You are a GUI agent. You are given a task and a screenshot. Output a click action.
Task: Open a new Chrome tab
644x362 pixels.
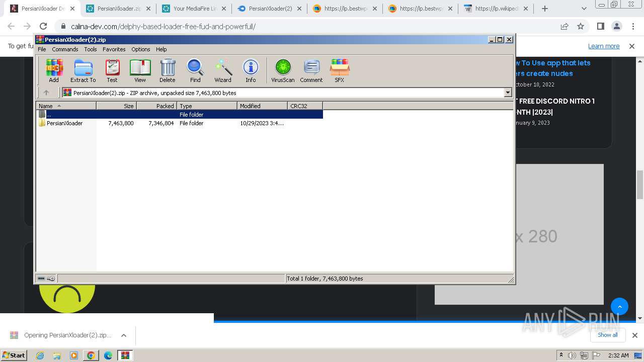544,9
